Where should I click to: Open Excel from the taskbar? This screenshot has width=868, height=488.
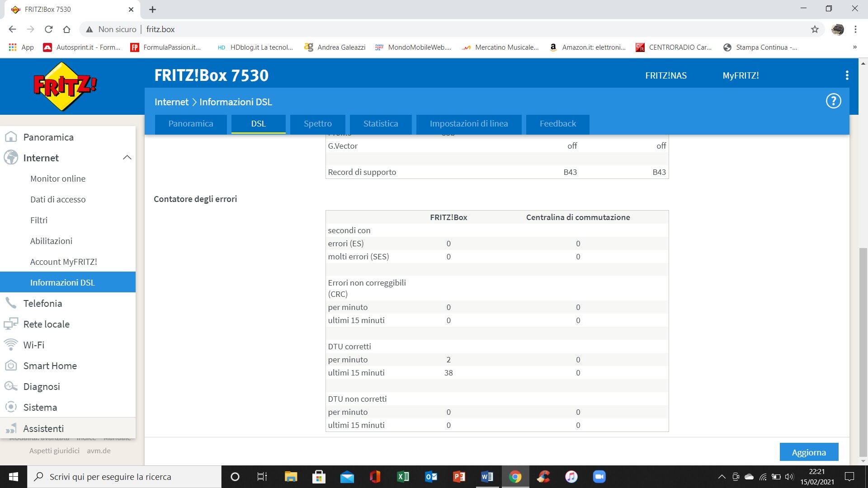pyautogui.click(x=403, y=477)
